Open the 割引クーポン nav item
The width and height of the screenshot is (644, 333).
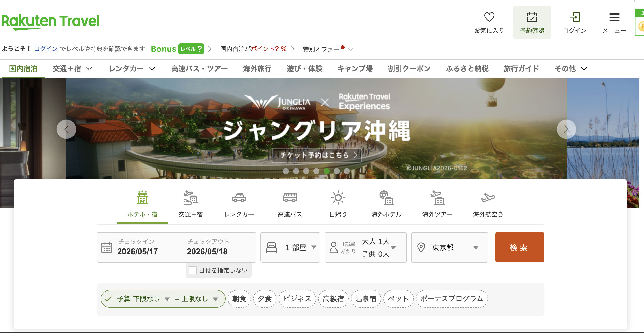[x=409, y=68]
